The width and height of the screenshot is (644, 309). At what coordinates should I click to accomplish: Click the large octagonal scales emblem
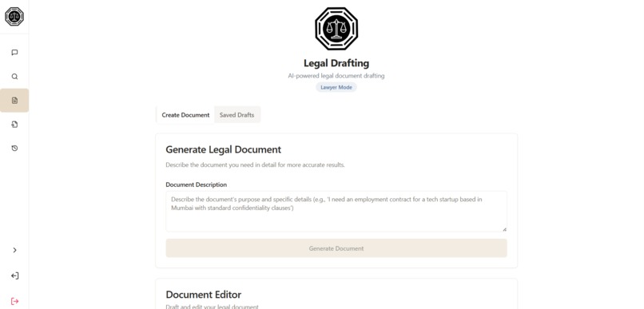(336, 29)
